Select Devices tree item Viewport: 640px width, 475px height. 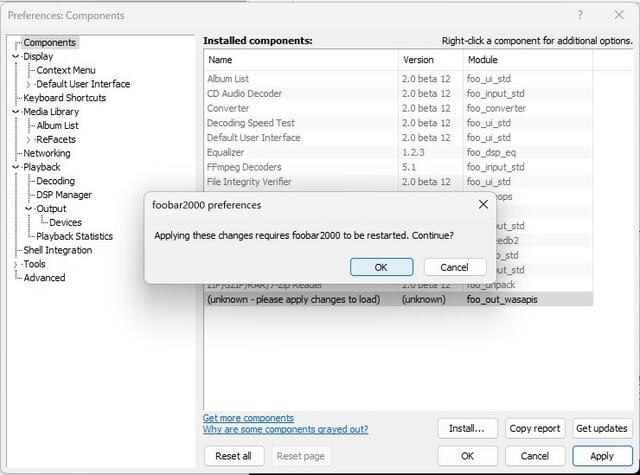[65, 222]
